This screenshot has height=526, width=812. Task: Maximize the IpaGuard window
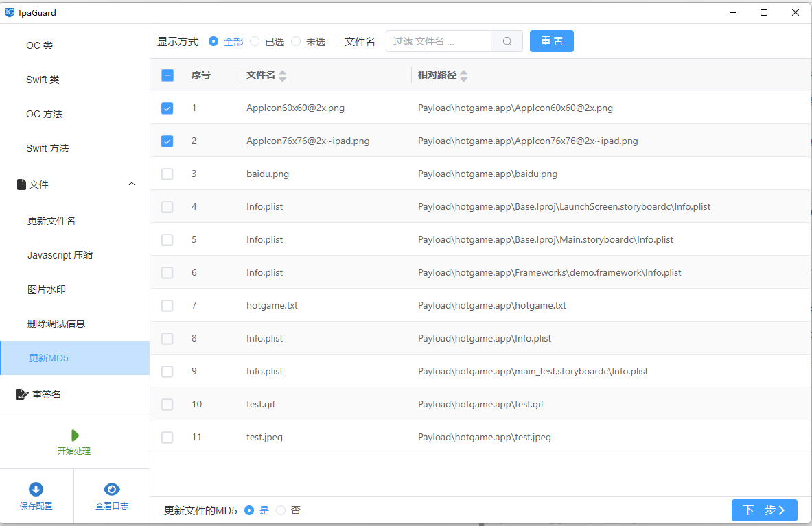764,12
